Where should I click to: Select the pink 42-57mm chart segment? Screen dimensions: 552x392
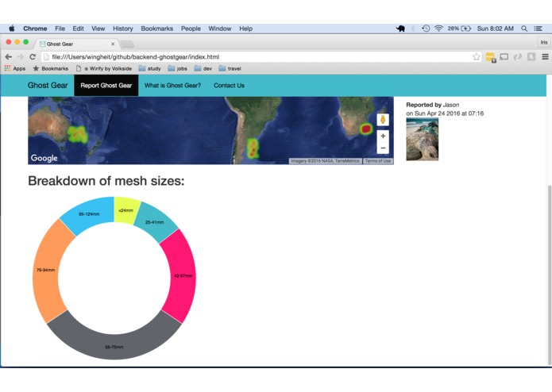click(183, 275)
